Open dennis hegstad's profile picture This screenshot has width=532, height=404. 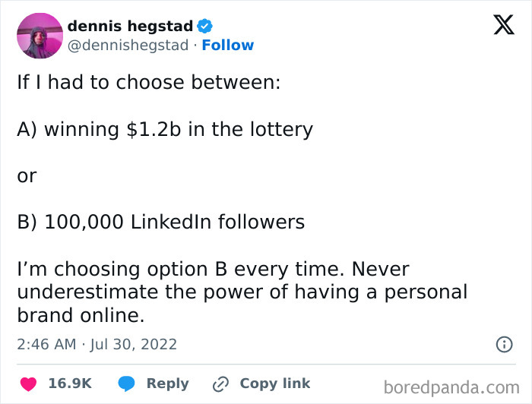[x=40, y=36]
